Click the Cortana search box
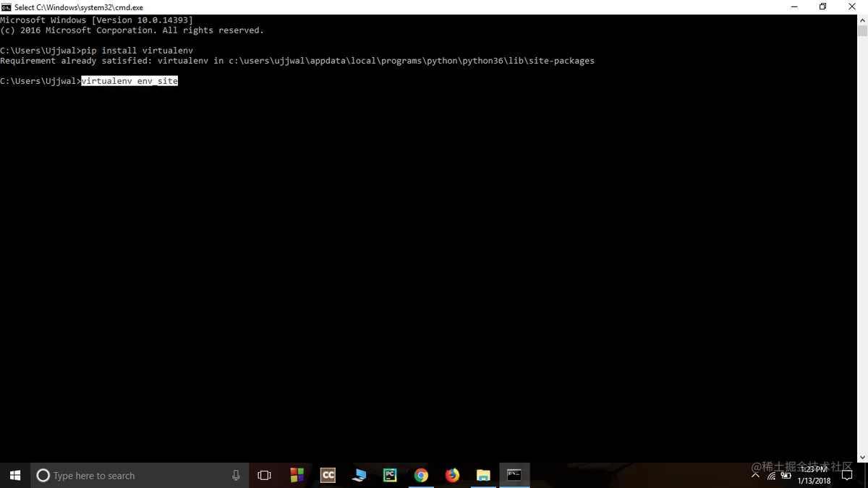Image resolution: width=868 pixels, height=488 pixels. point(139,475)
